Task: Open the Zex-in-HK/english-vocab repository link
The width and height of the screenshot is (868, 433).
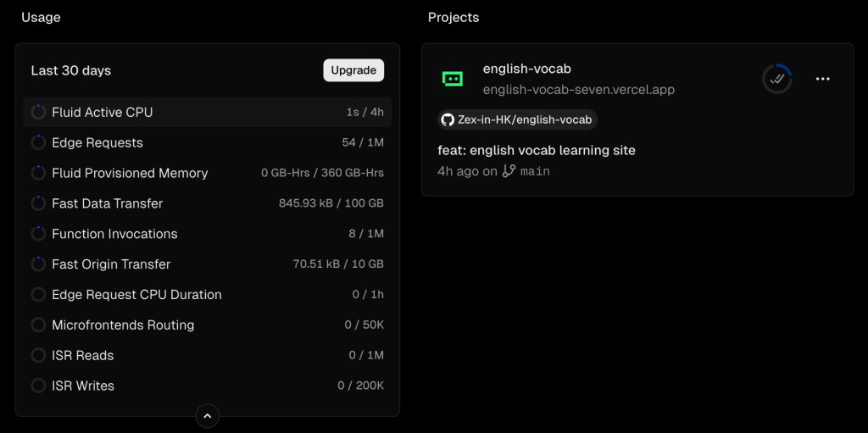Action: pyautogui.click(x=525, y=119)
